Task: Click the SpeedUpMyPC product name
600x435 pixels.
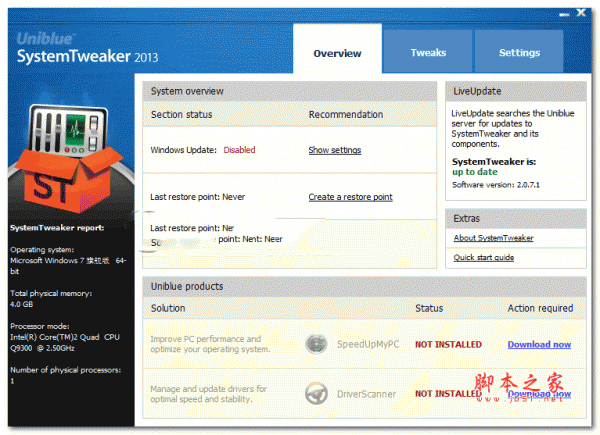Action: (368, 344)
